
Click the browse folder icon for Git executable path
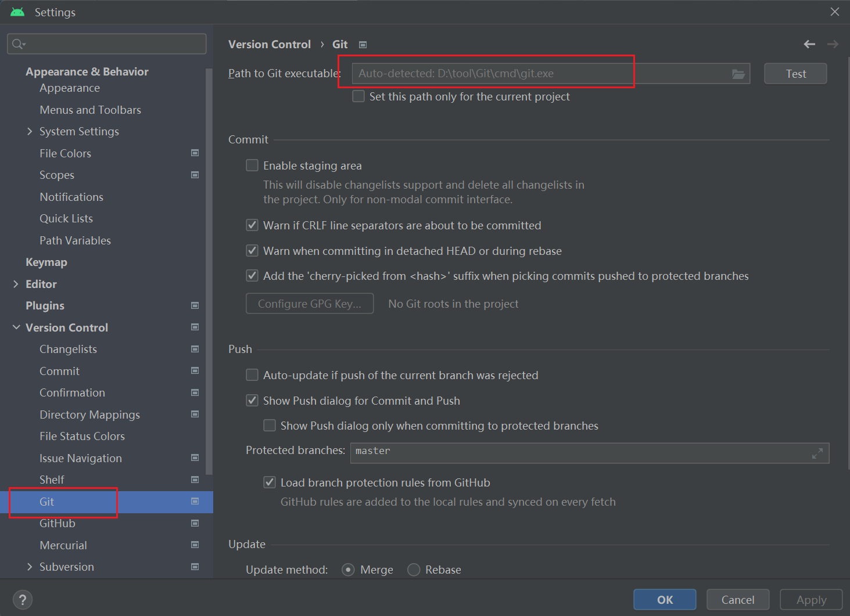tap(738, 74)
